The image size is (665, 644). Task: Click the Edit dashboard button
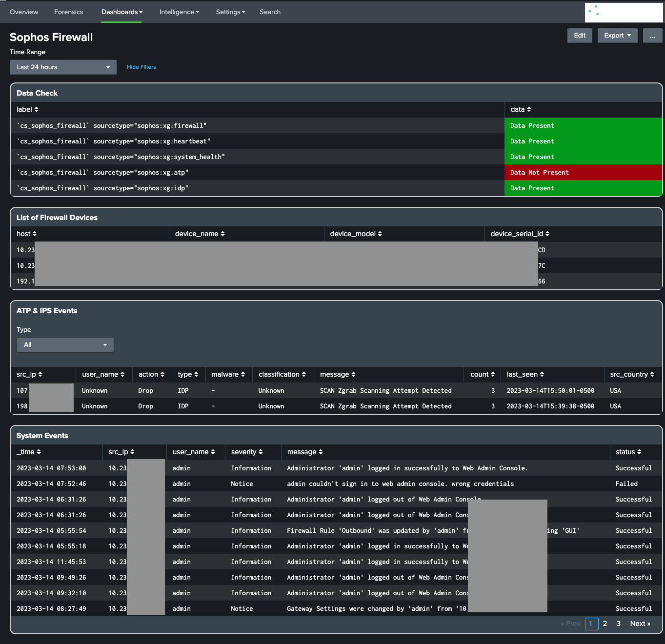[x=580, y=35]
